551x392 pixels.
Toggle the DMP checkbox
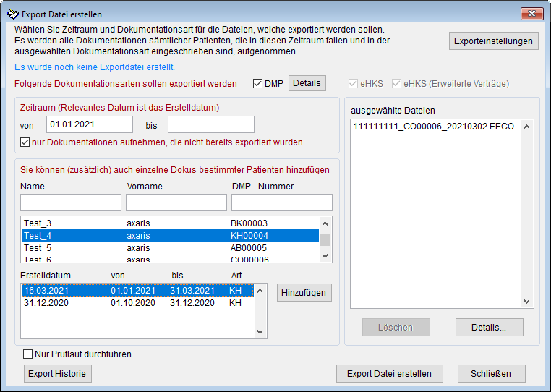pos(257,84)
